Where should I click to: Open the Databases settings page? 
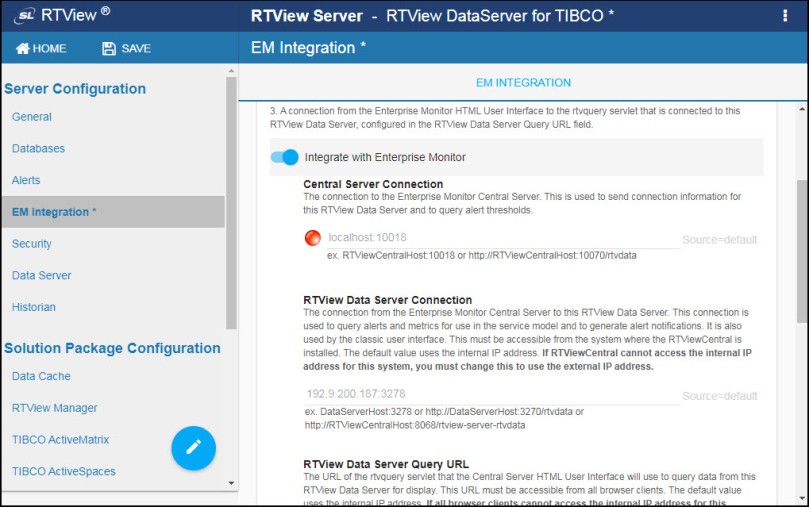[x=38, y=149]
